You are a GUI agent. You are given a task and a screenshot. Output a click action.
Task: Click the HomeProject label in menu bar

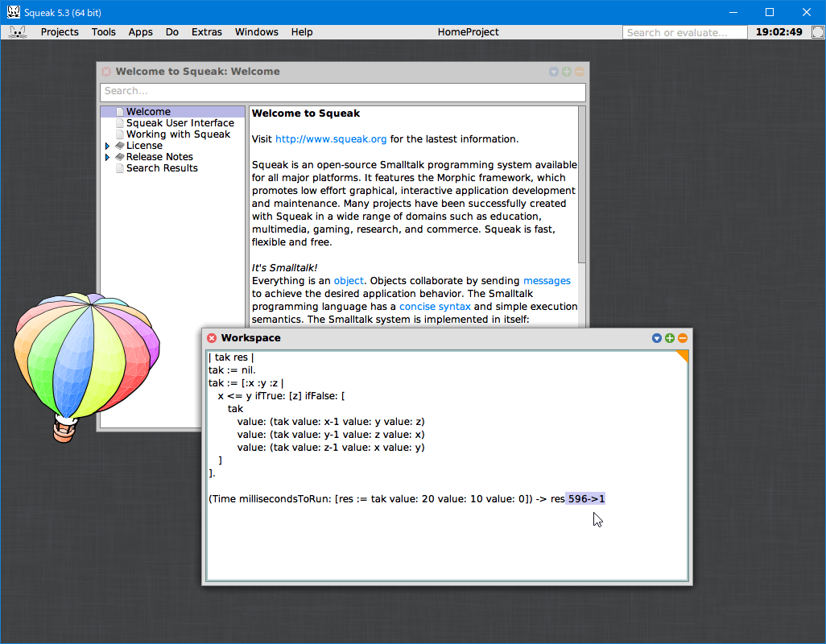pyautogui.click(x=468, y=32)
